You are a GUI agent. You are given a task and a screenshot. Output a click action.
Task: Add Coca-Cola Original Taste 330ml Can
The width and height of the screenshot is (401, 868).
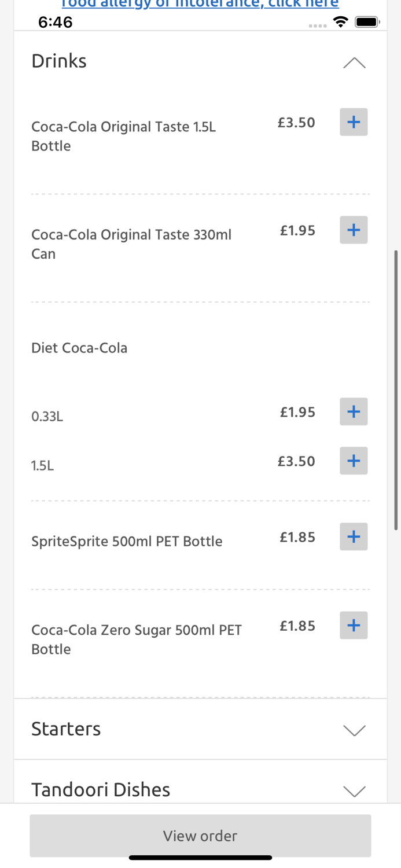pos(354,230)
